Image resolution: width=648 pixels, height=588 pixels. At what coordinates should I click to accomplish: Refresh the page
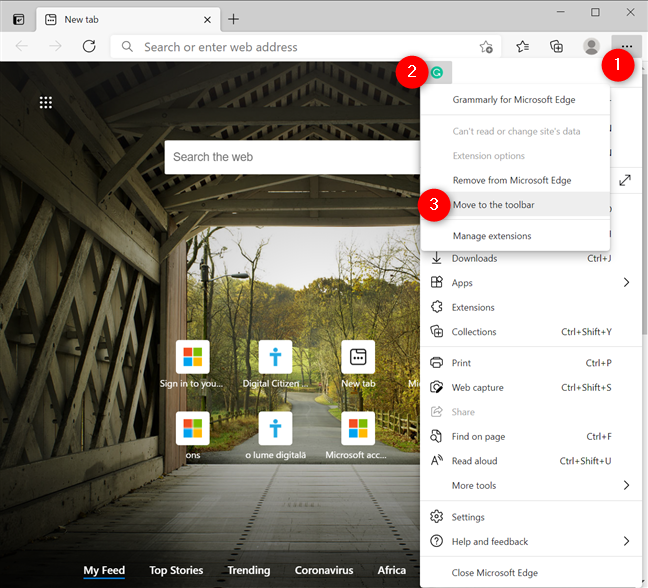coord(89,46)
